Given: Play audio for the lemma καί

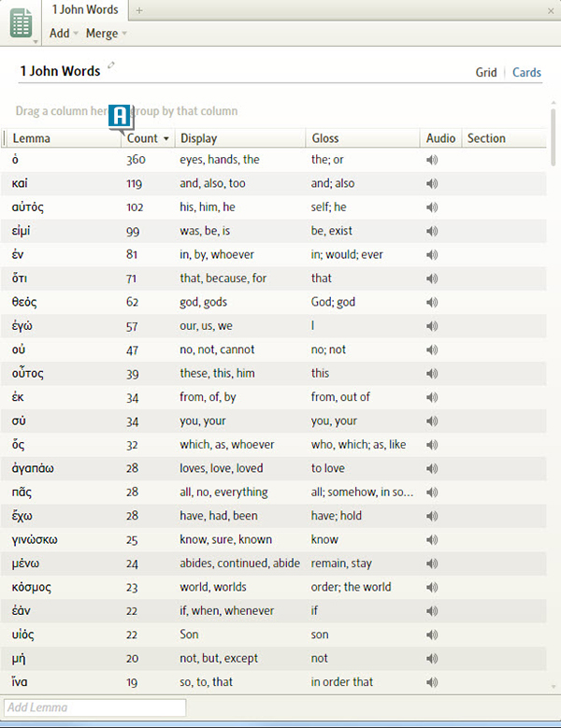Looking at the screenshot, I should pos(432,184).
